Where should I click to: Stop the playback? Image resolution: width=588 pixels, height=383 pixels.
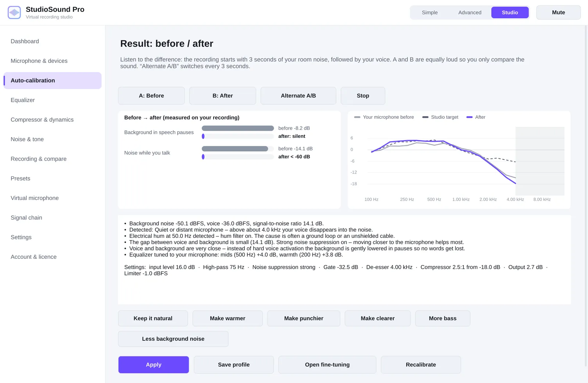(x=363, y=96)
